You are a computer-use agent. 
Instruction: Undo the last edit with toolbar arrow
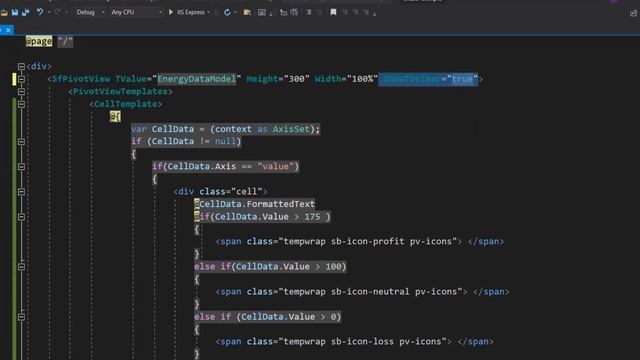tap(40, 12)
